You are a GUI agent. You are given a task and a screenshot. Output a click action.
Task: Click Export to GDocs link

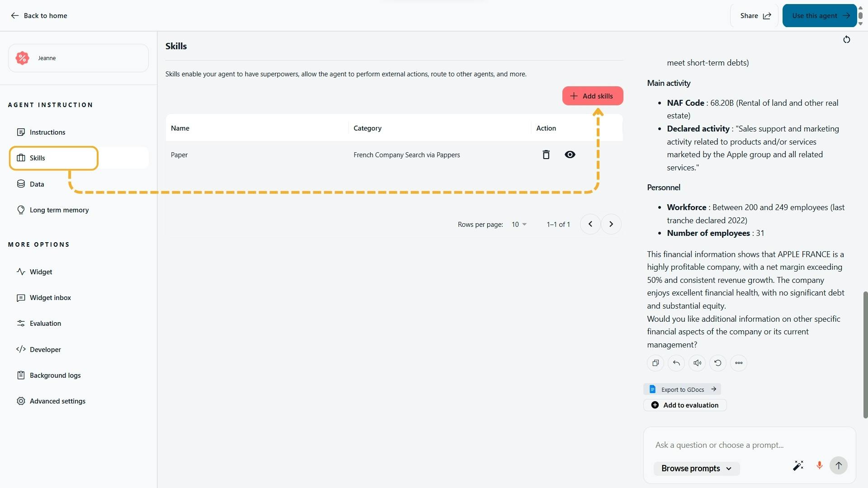coord(682,389)
